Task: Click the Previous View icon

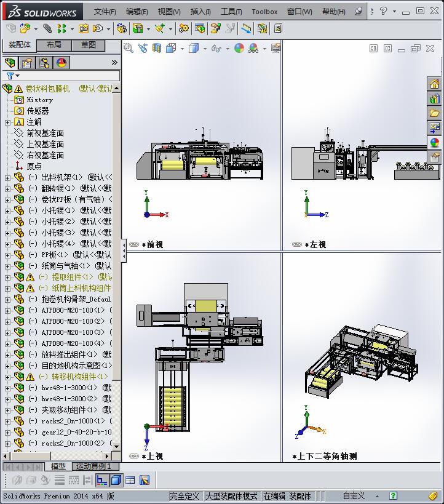Action: [143, 48]
